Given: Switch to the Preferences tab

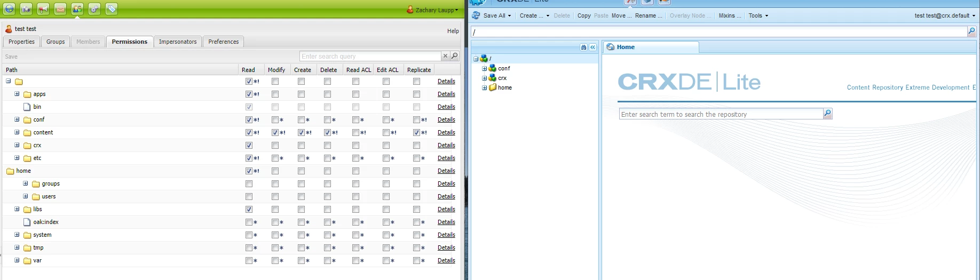Looking at the screenshot, I should (x=224, y=42).
